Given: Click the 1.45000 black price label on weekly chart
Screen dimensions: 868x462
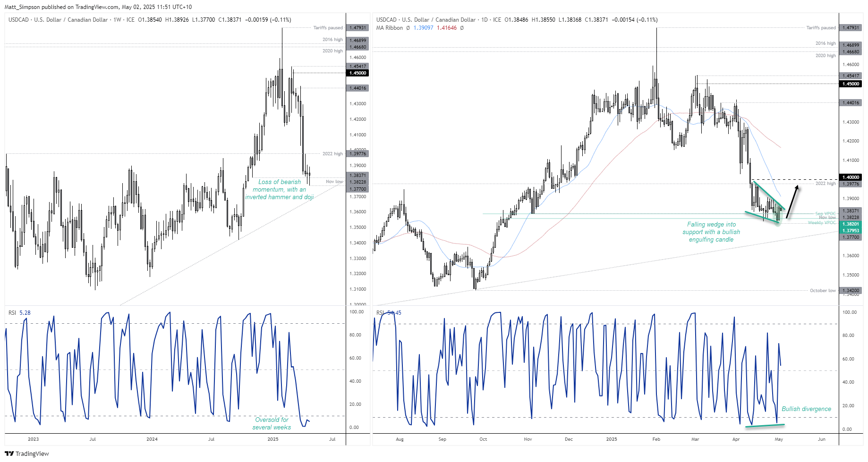Looking at the screenshot, I should coord(357,73).
